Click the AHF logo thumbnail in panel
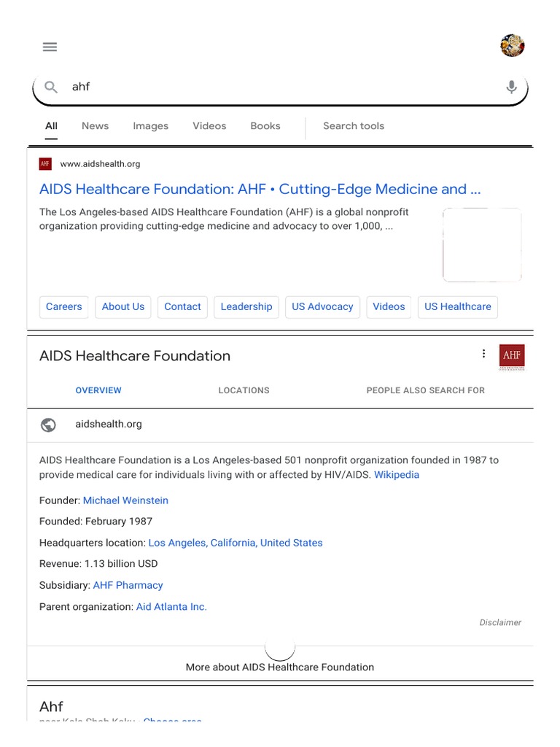The width and height of the screenshot is (560, 747). [512, 356]
